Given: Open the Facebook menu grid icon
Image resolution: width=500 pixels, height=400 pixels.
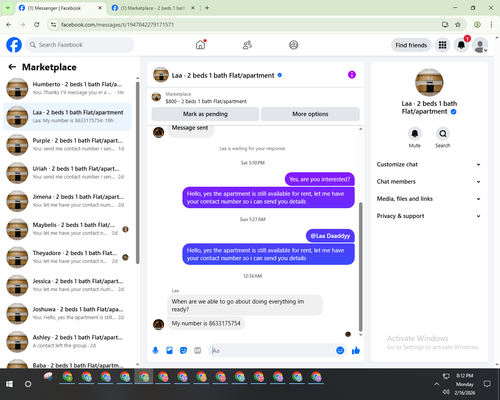Looking at the screenshot, I should tap(442, 45).
